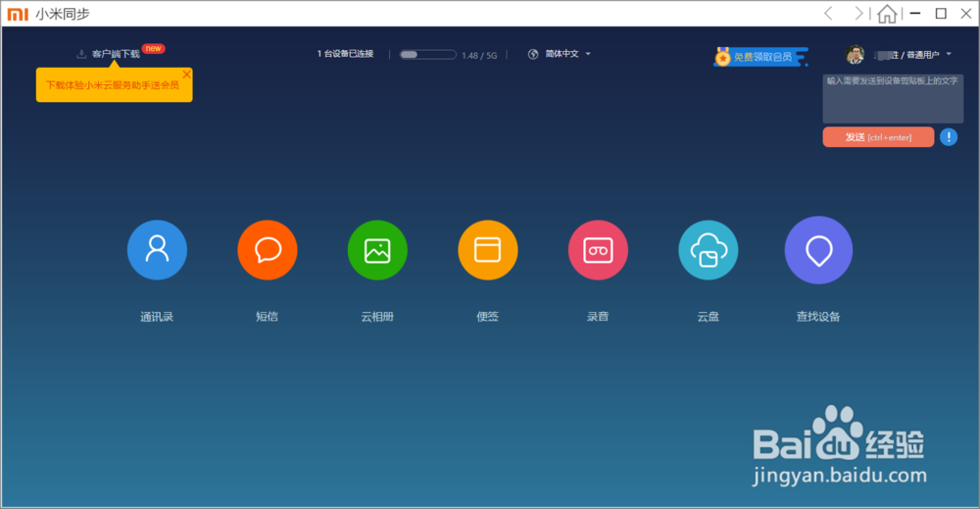Viewport: 980px width, 509px height.
Task: Click the 发送 [ctrl+enter] button
Action: 878,137
